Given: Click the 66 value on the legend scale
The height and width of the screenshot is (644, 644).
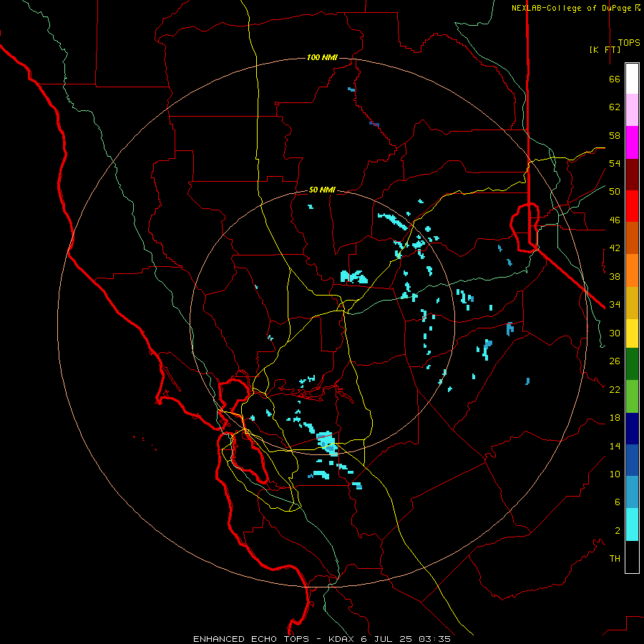Looking at the screenshot, I should (x=615, y=79).
